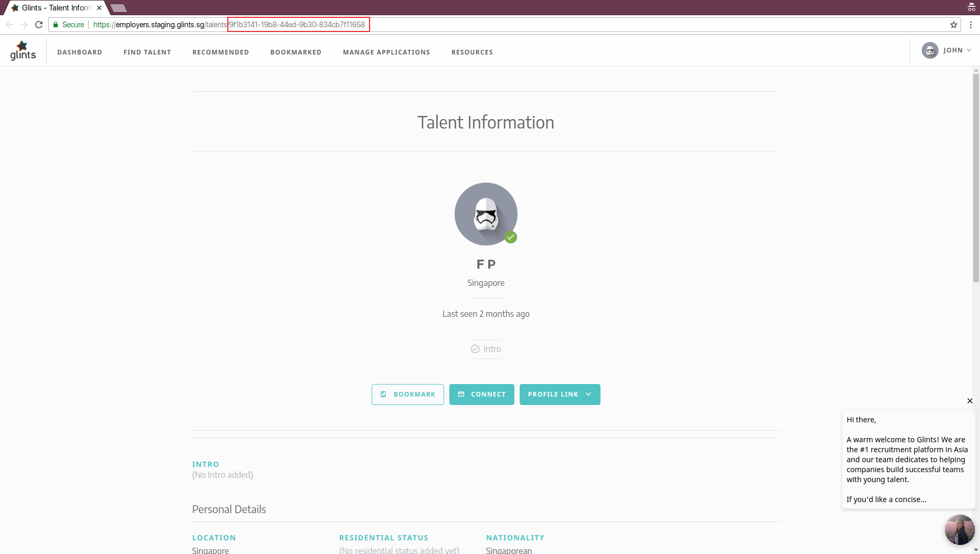Image resolution: width=980 pixels, height=554 pixels.
Task: Click the Connect button
Action: (481, 394)
